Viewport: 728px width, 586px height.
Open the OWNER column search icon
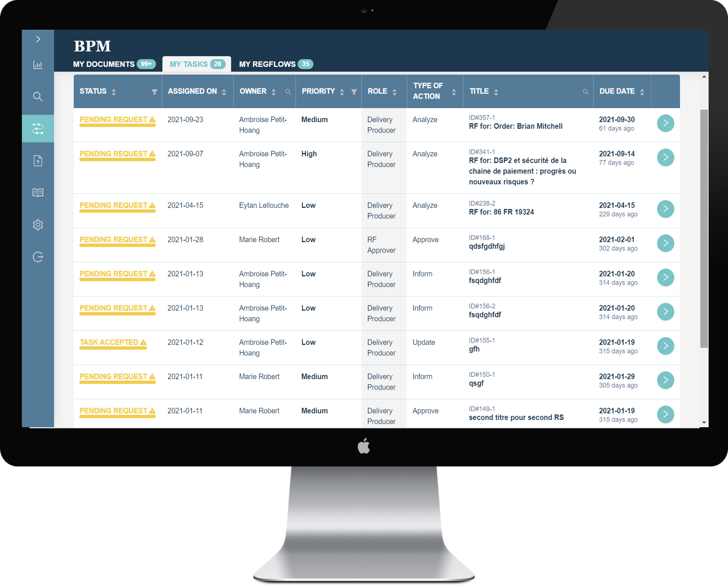click(288, 92)
